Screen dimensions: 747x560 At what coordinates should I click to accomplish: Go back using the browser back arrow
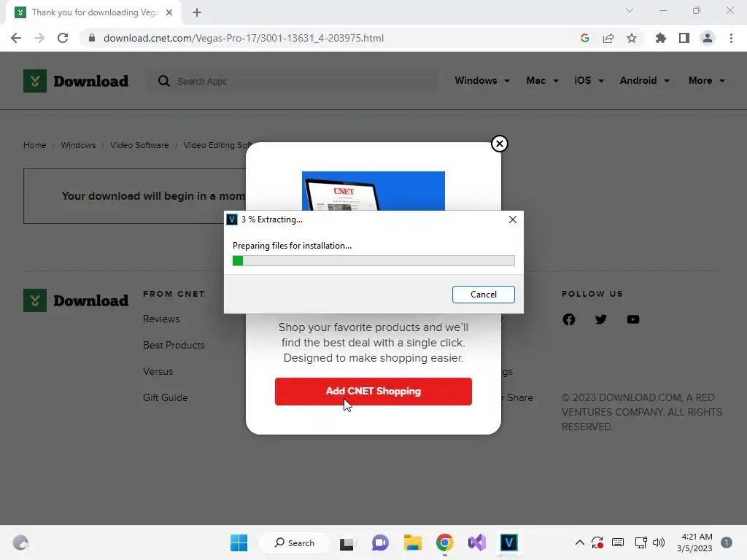16,38
